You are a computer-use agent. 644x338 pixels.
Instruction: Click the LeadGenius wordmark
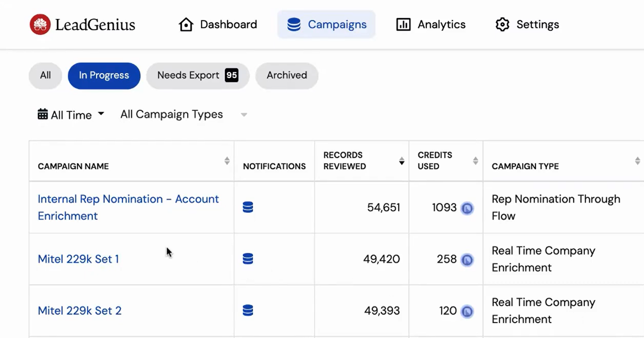[95, 25]
